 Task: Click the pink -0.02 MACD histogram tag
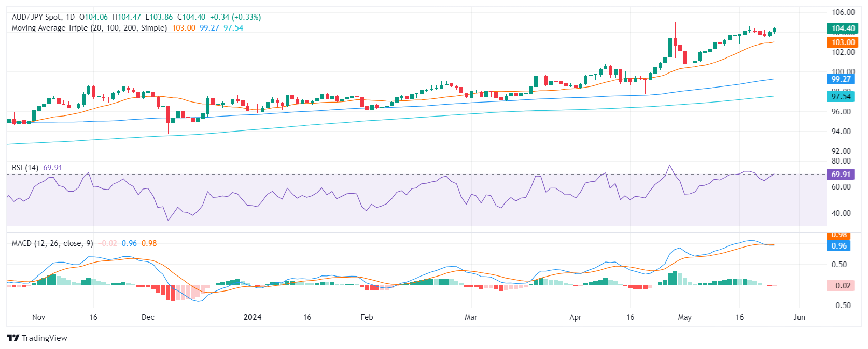pos(841,286)
